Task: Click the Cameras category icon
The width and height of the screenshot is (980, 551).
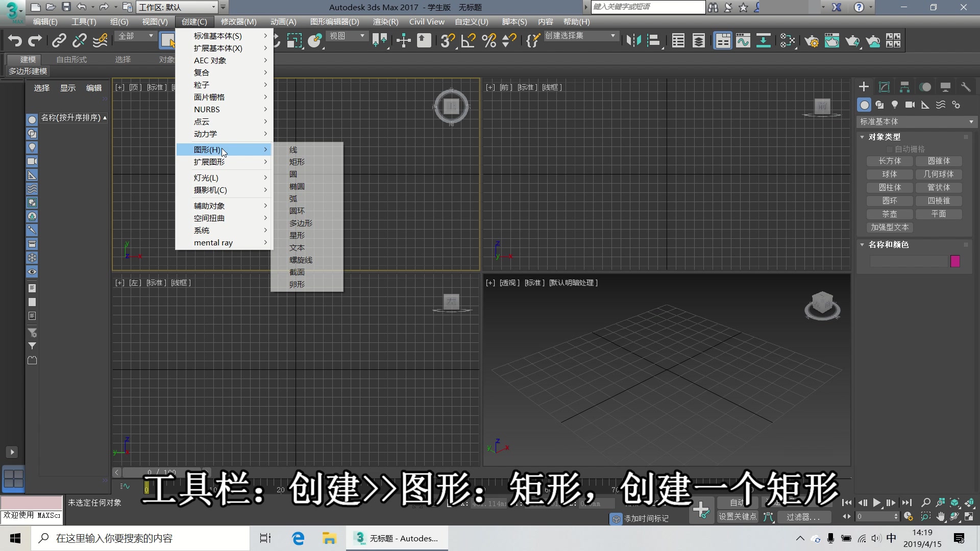Action: 910,105
